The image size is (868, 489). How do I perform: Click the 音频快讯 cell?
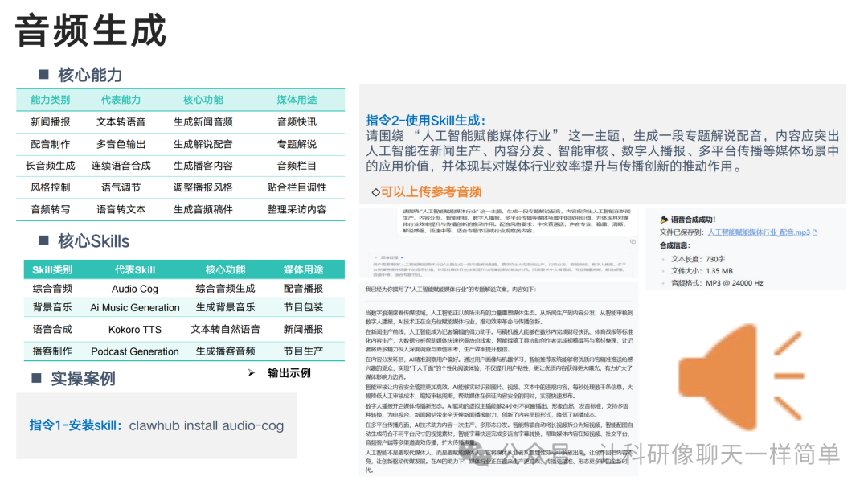coord(297,121)
